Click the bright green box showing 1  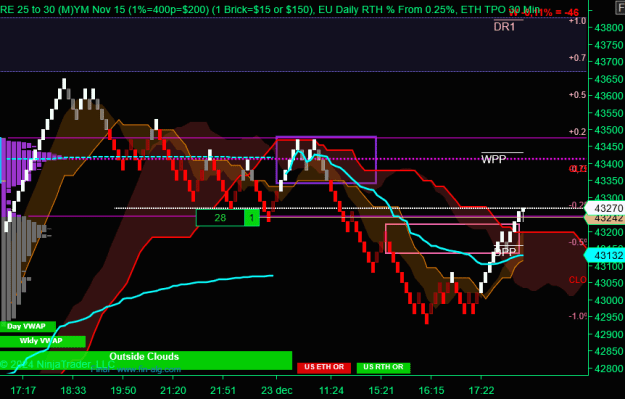point(252,218)
